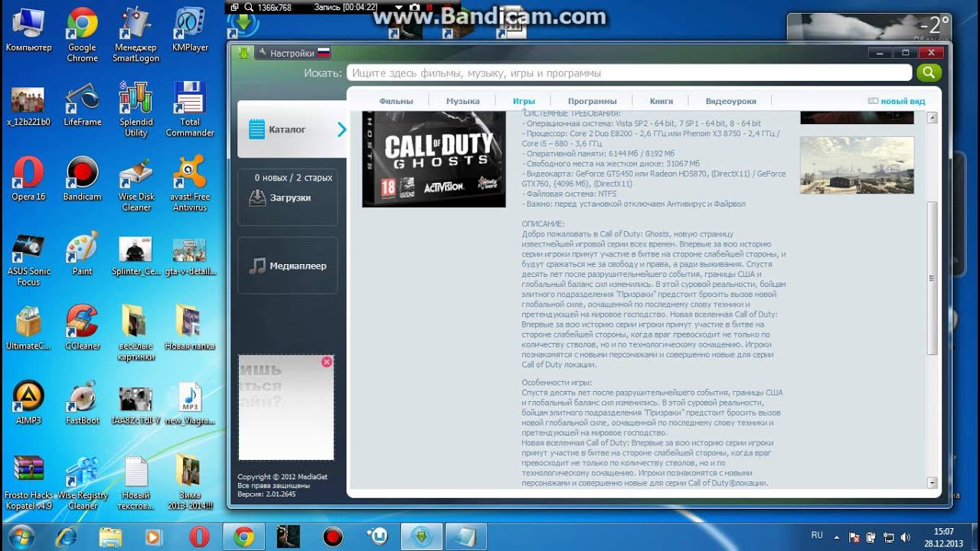
Task: Select the LifeFrame desktop shortcut
Action: pyautogui.click(x=82, y=105)
